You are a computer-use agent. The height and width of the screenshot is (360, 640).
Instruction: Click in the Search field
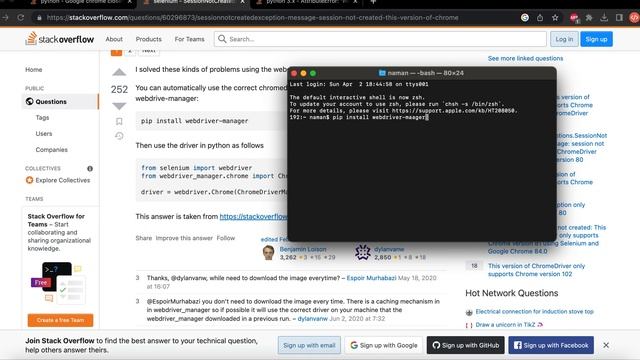pos(380,39)
